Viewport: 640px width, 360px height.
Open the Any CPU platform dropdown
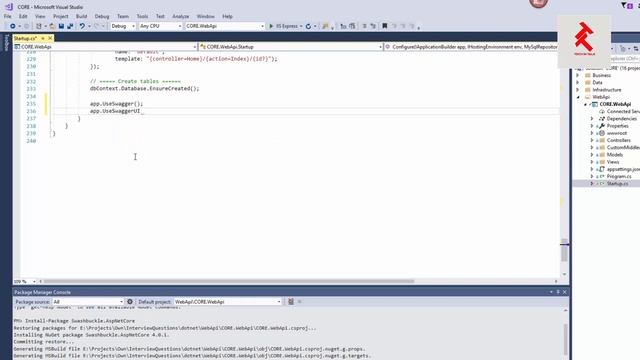click(160, 26)
